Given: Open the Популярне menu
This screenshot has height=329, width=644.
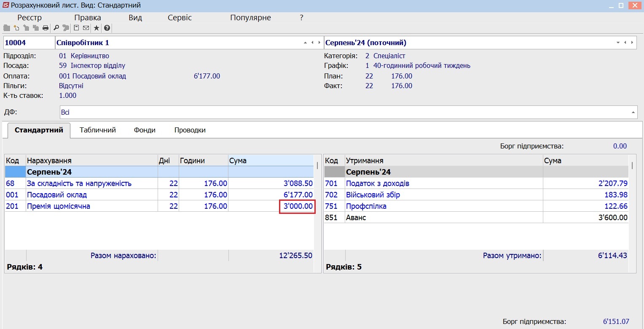Looking at the screenshot, I should click(x=250, y=18).
